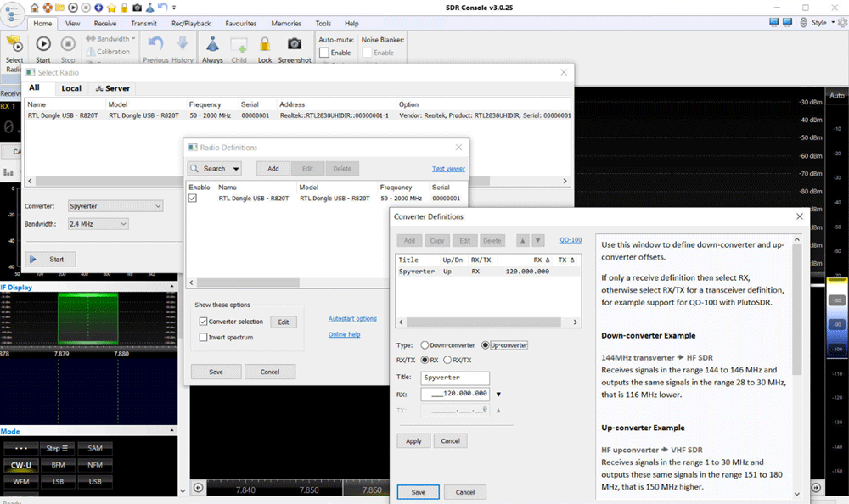
Task: Select the Up-converter type radio button
Action: pyautogui.click(x=485, y=345)
